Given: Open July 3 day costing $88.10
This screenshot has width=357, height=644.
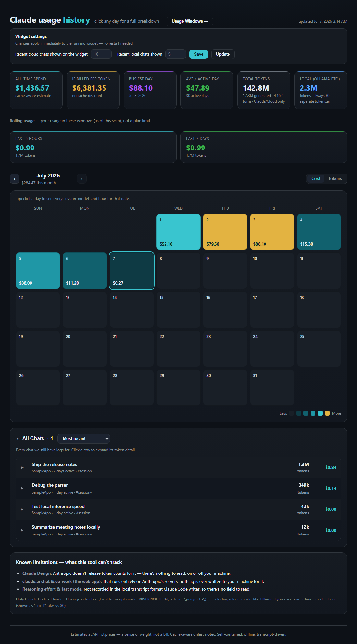Looking at the screenshot, I should click(x=272, y=232).
